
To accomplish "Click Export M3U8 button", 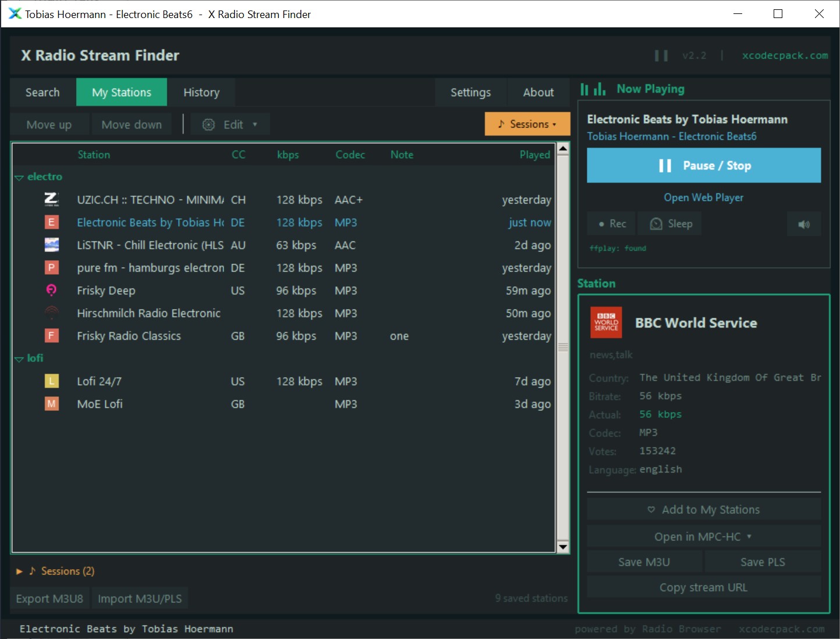I will tap(49, 598).
